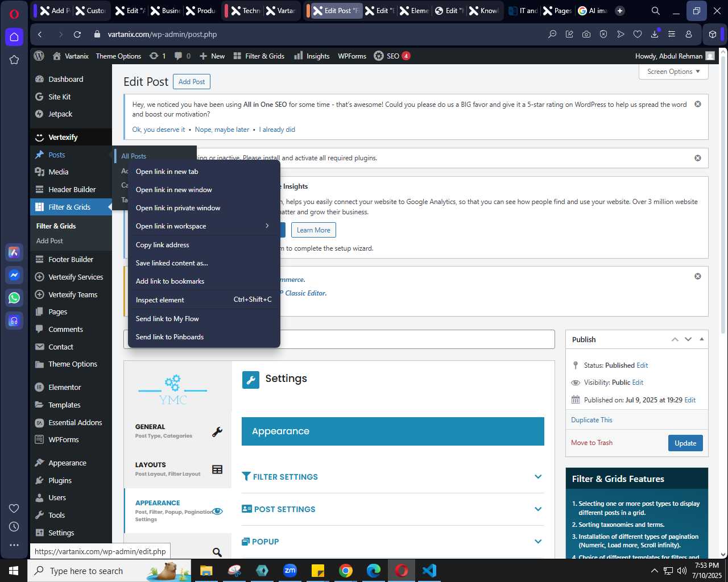Search tabs with magnifier icon
This screenshot has width=728, height=582.
click(x=656, y=11)
